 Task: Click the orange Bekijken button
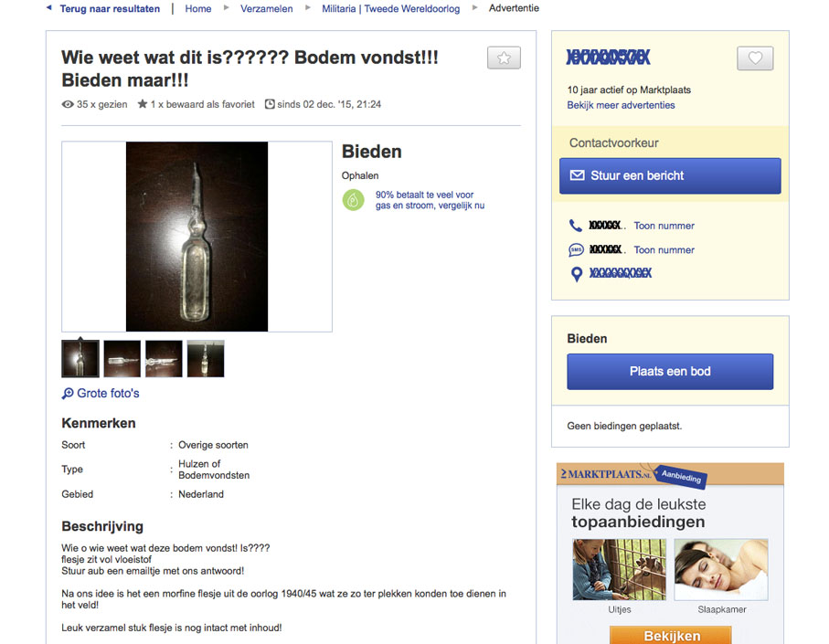[670, 635]
